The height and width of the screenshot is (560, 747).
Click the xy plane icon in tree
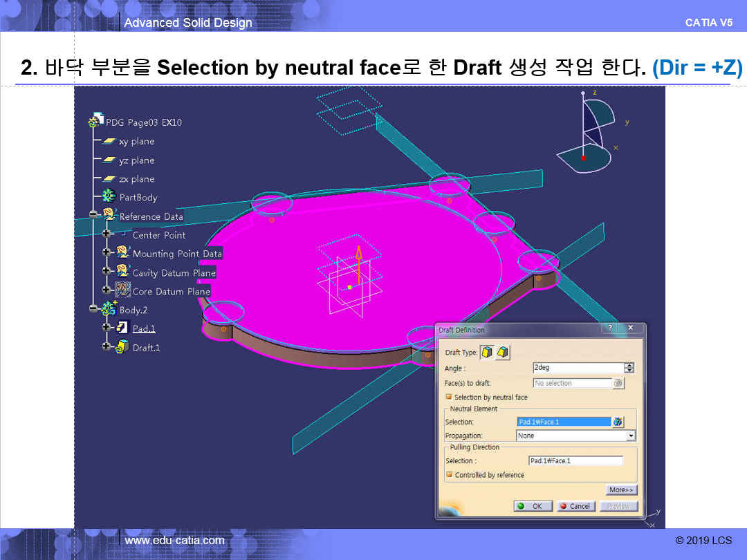109,141
